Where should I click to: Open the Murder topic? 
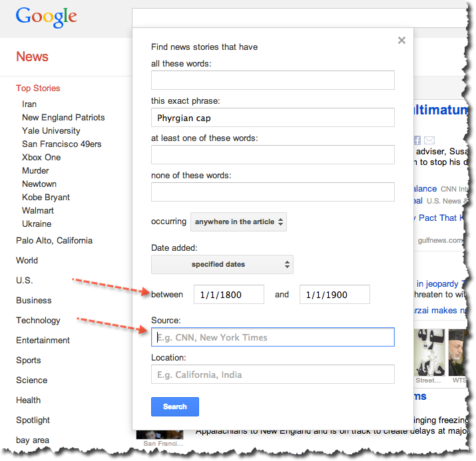35,171
